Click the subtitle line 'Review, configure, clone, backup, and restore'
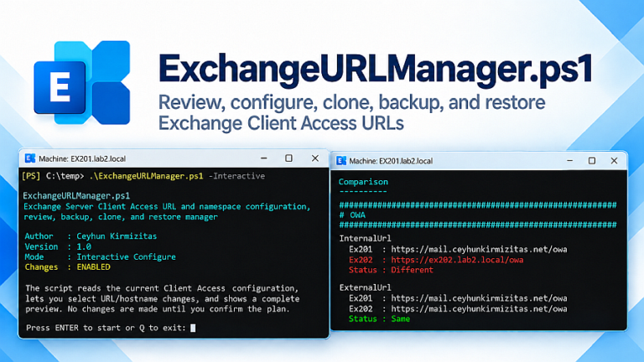The width and height of the screenshot is (644, 362). click(352, 102)
